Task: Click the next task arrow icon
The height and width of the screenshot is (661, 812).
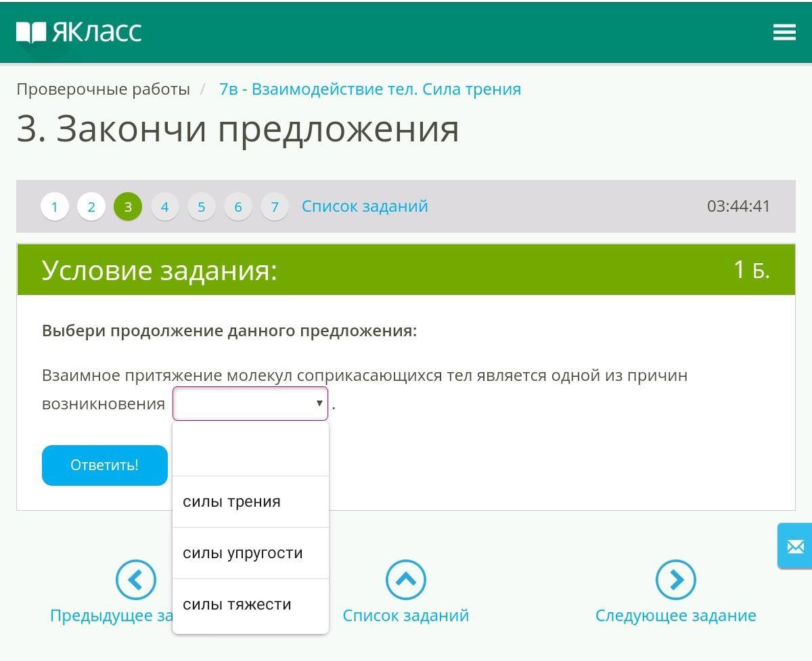Action: [x=675, y=580]
